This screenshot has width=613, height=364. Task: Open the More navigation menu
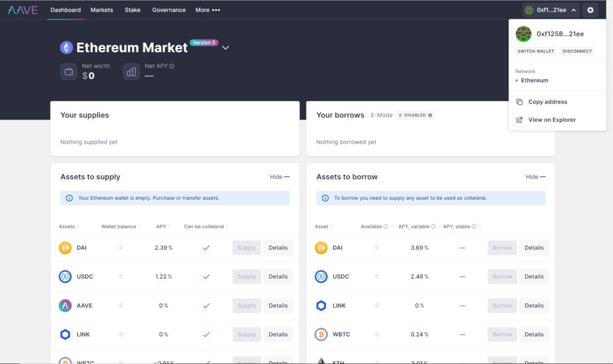207,9
